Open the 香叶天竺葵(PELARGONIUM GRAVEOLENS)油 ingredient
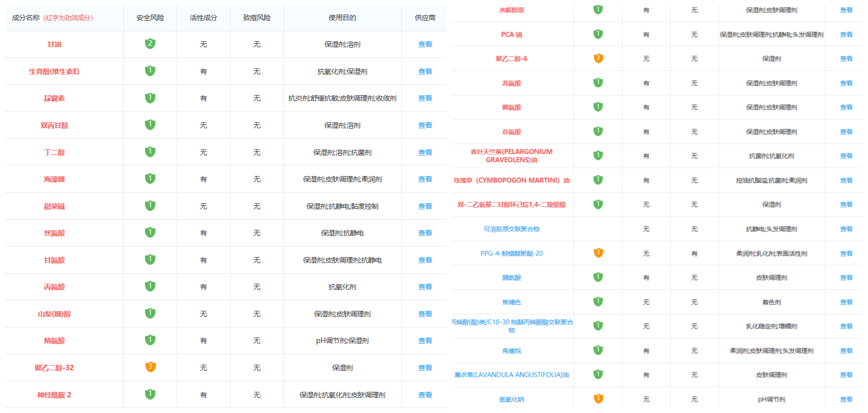 click(x=512, y=155)
